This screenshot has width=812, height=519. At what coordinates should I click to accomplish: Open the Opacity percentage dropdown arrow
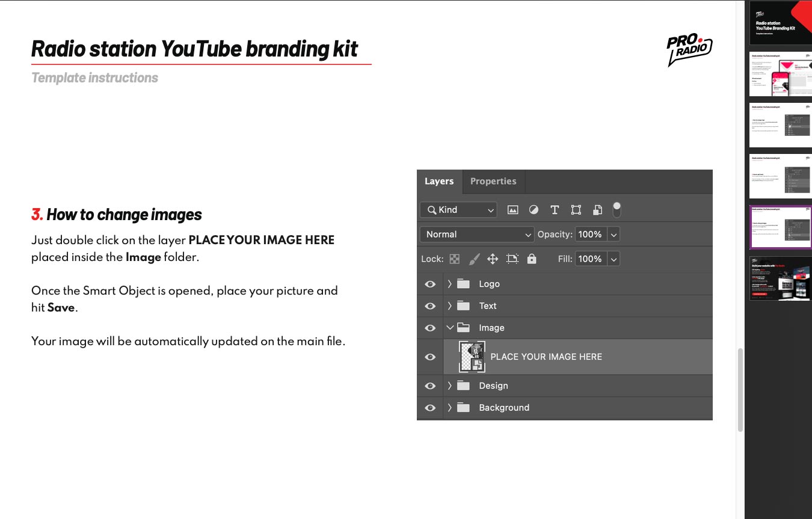[x=614, y=235]
